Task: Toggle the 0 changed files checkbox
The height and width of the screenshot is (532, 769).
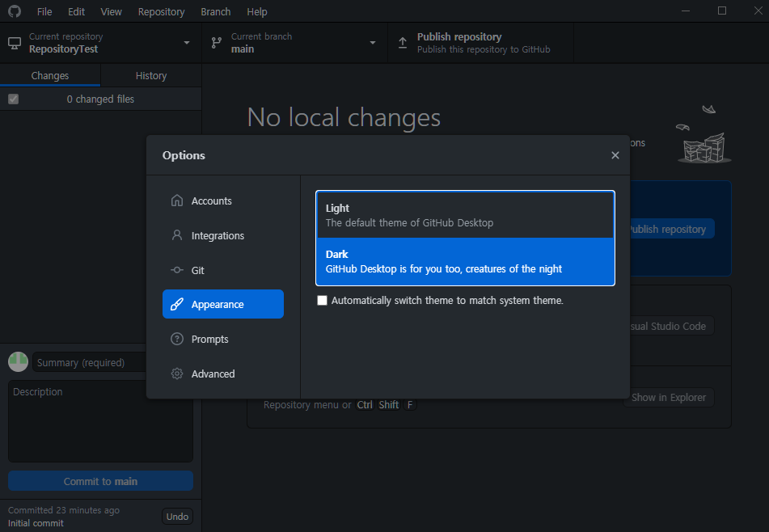Action: pos(13,99)
